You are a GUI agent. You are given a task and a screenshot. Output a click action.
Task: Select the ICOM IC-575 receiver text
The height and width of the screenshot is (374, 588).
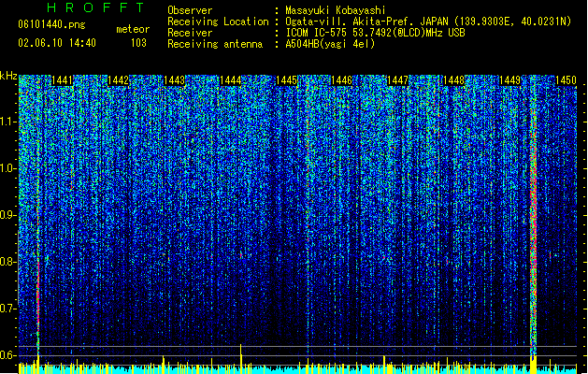[375, 33]
